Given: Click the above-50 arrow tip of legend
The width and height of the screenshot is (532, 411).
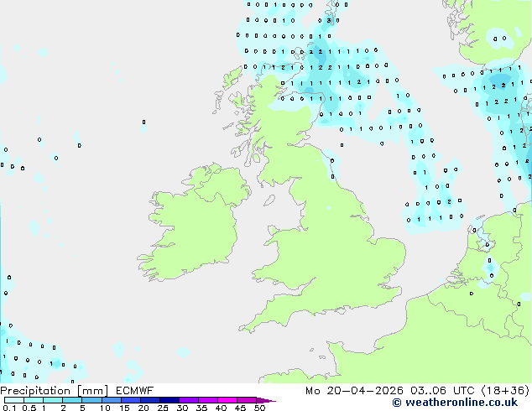Looking at the screenshot, I should click(266, 400).
